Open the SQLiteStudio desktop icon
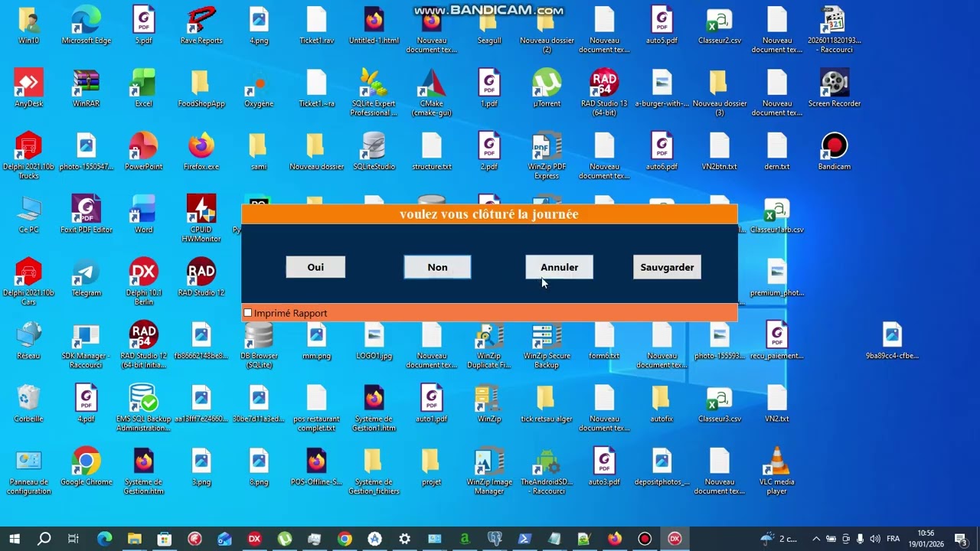 point(374,152)
